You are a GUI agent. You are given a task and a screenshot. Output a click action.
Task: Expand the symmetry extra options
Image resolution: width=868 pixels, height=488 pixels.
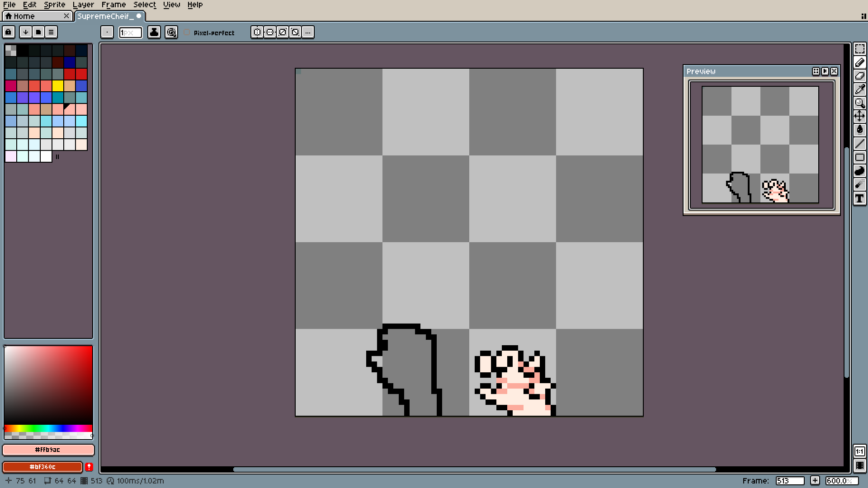pyautogui.click(x=308, y=32)
